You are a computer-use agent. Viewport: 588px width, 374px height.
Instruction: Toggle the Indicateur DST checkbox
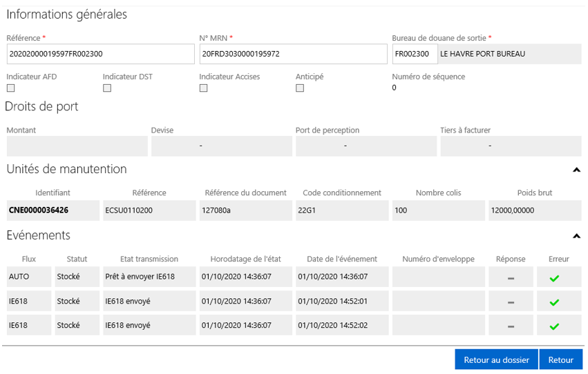(107, 88)
